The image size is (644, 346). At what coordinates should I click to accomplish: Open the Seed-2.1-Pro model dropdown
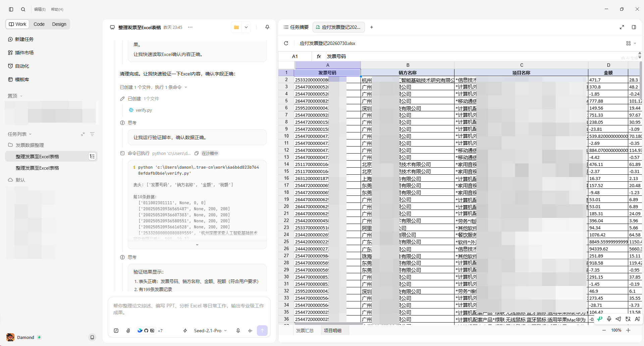[210, 331]
